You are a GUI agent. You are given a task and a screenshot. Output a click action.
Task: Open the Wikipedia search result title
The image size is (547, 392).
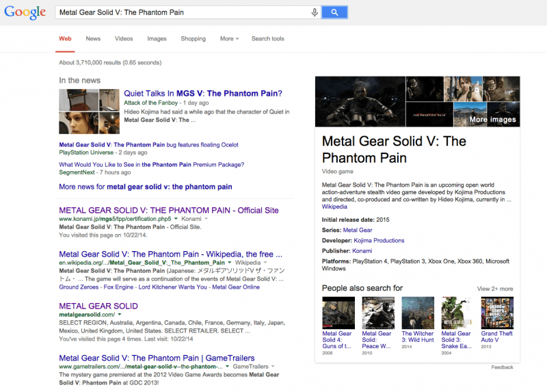[x=170, y=254]
